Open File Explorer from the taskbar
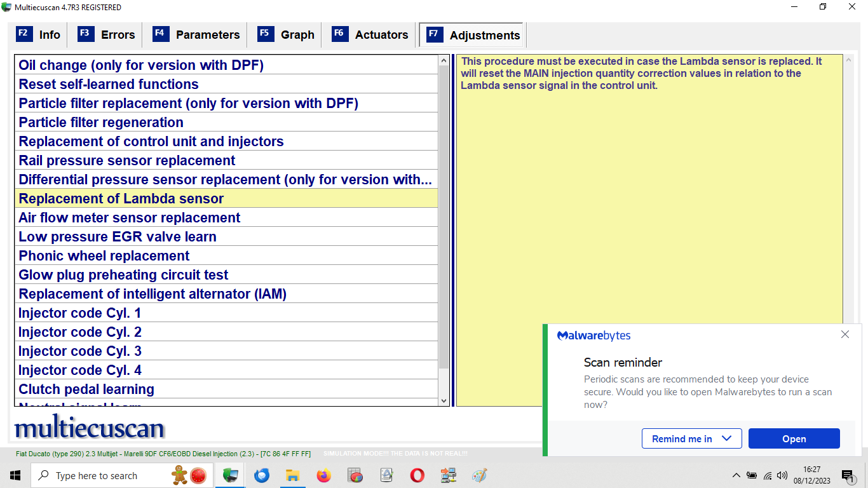Viewport: 868px width, 488px height. click(292, 475)
